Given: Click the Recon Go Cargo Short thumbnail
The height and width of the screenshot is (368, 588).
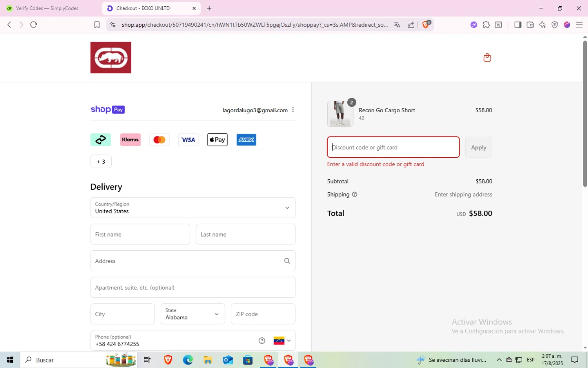Looking at the screenshot, I should pos(340,114).
